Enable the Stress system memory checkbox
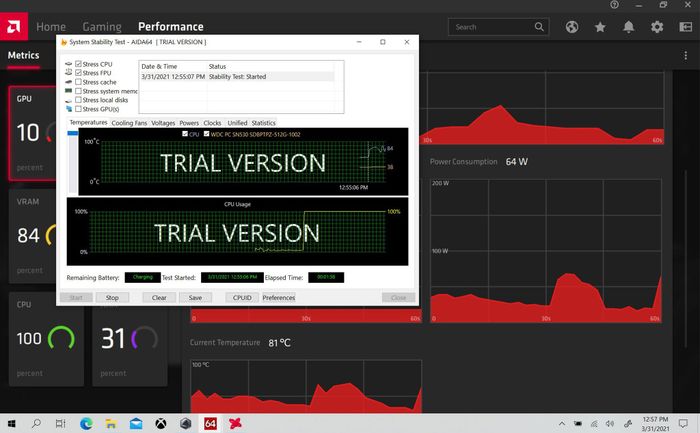 tap(78, 91)
